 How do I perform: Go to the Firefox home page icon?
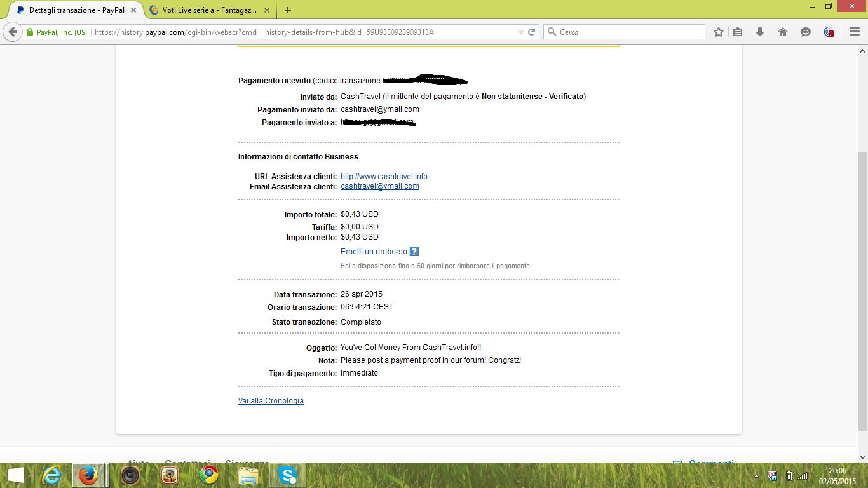[x=783, y=32]
